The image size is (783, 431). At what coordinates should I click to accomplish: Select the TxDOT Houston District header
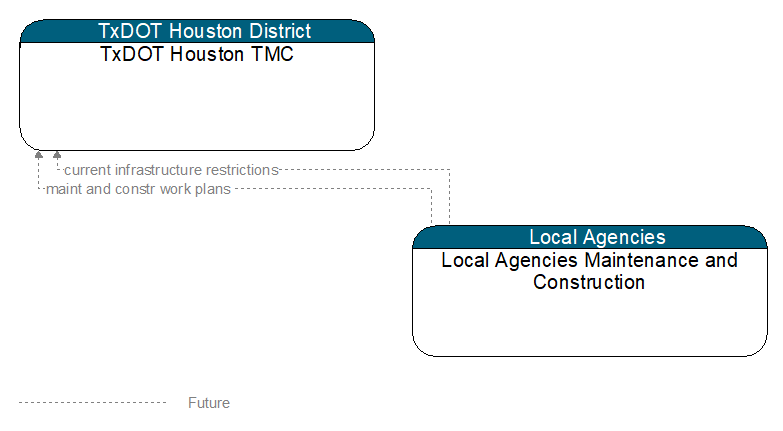tap(197, 31)
